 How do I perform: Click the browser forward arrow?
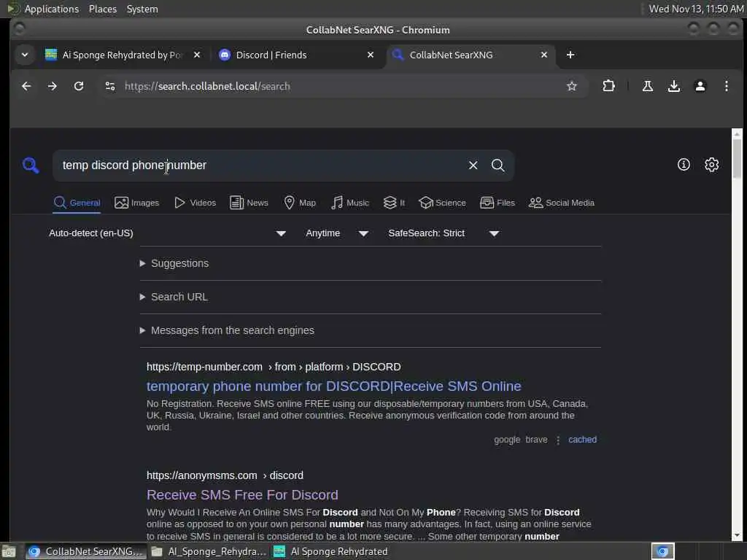pyautogui.click(x=53, y=86)
